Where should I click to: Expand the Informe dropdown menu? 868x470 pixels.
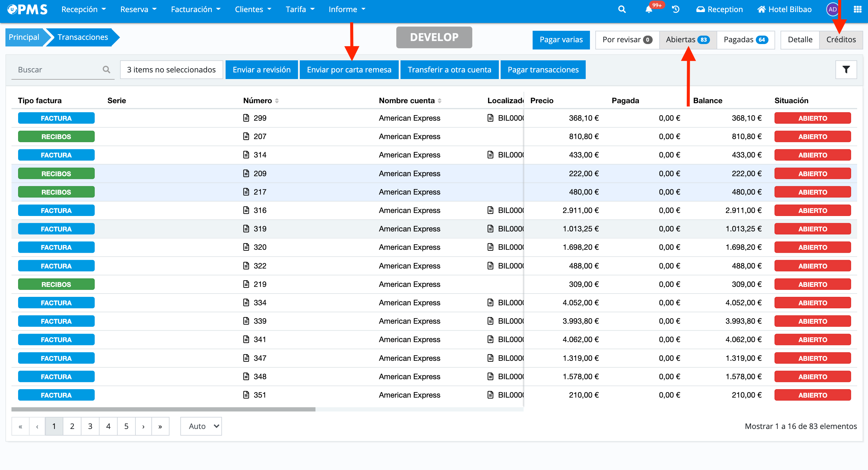click(x=347, y=9)
